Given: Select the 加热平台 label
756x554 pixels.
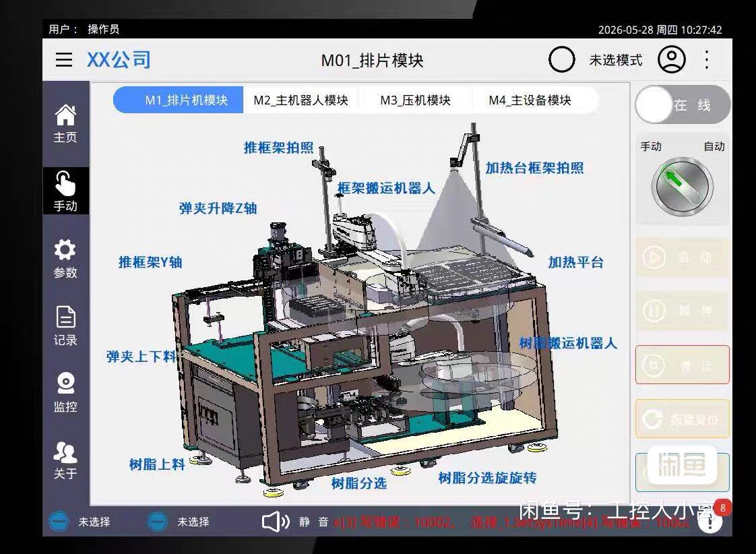Looking at the screenshot, I should pos(575,262).
